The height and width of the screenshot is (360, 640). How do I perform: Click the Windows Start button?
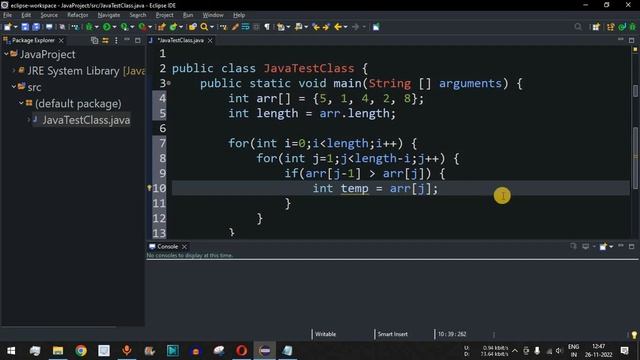click(x=11, y=351)
